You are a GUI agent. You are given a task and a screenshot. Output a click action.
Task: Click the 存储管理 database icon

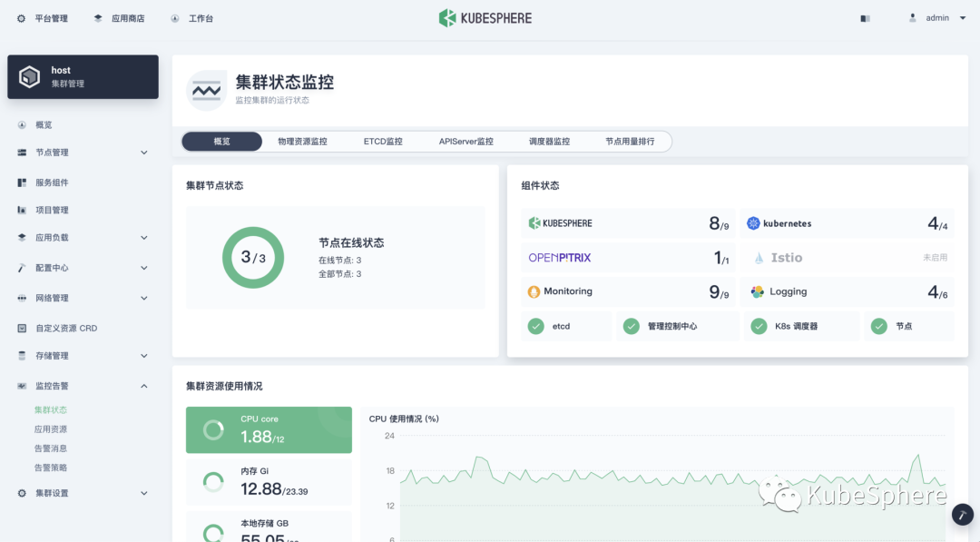[x=22, y=356]
